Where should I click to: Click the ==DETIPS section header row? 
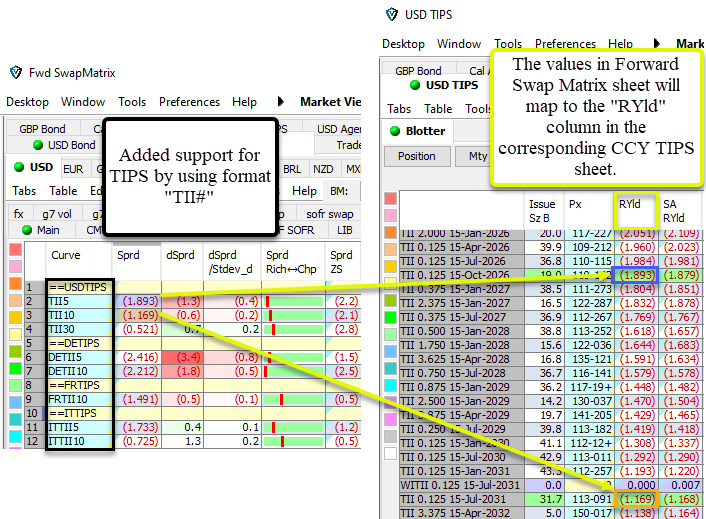pyautogui.click(x=80, y=343)
